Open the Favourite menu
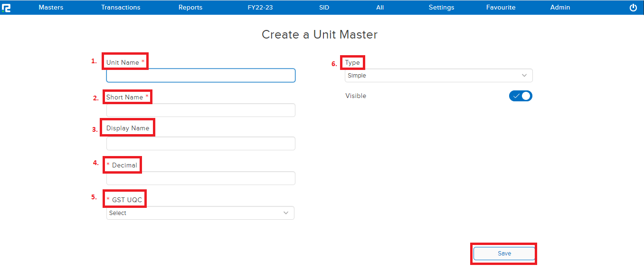The image size is (644, 274). [501, 8]
